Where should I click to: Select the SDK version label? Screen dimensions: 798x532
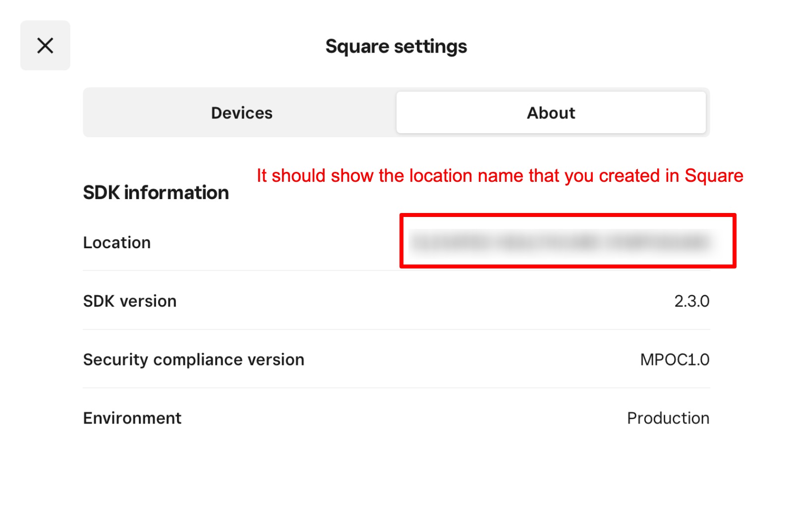click(130, 301)
